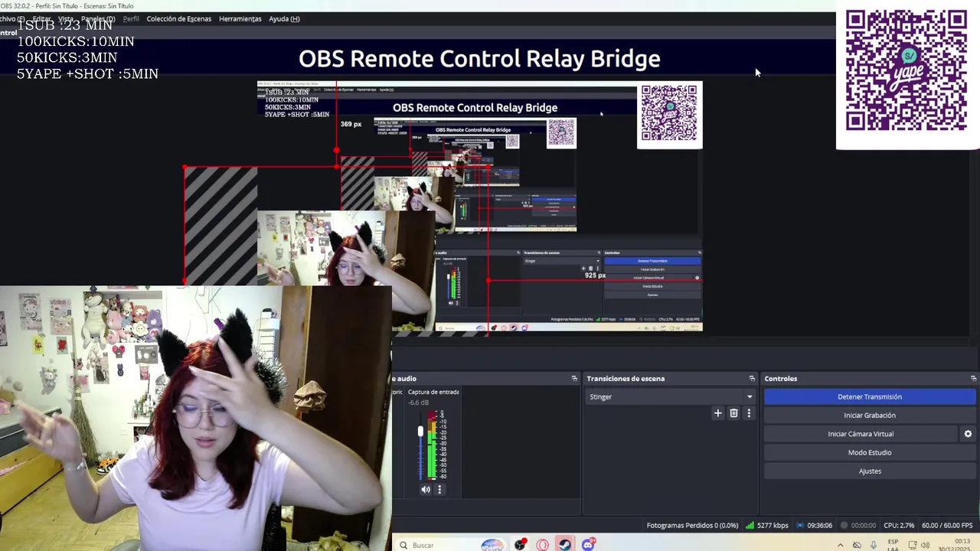Undock the audio mixer panel

(574, 379)
